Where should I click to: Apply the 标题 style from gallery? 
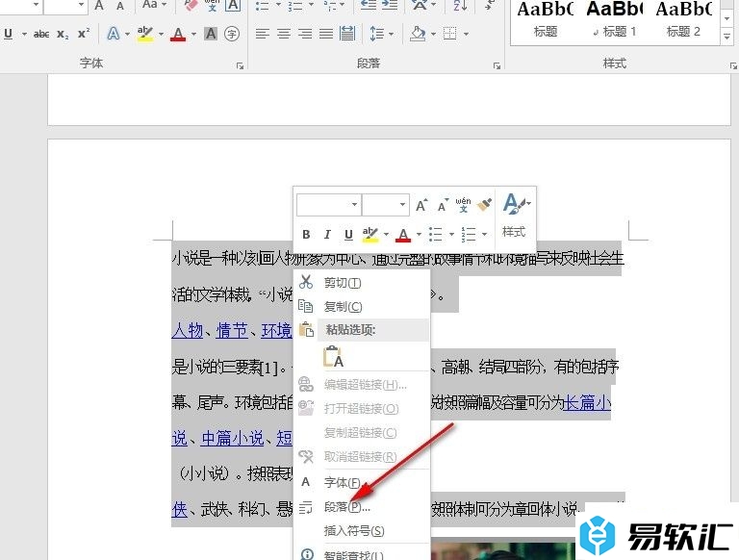[546, 20]
